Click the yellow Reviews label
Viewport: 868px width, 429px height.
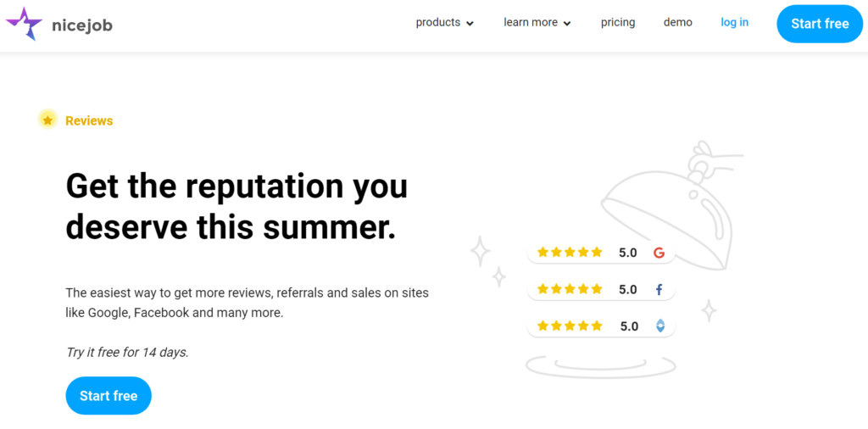(x=89, y=120)
